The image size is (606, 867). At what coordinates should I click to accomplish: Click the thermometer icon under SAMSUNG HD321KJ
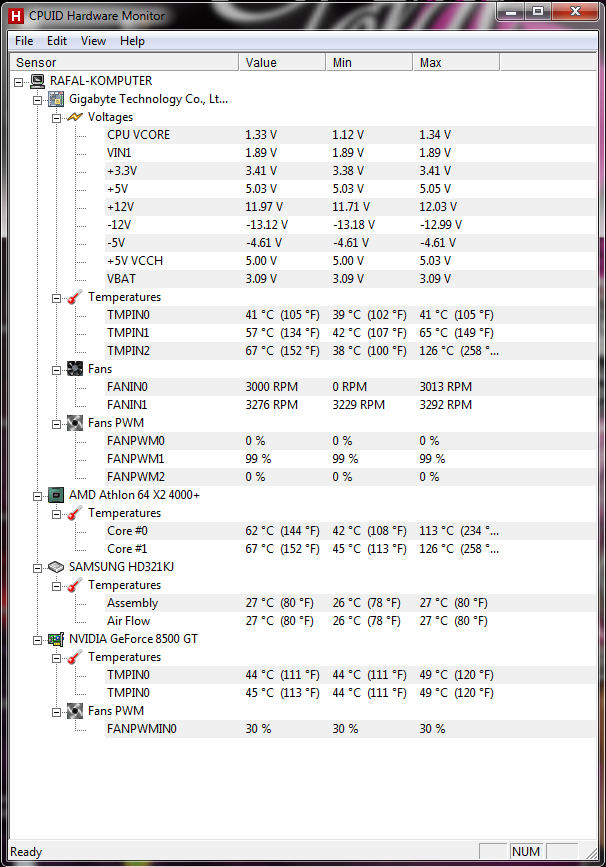[75, 586]
